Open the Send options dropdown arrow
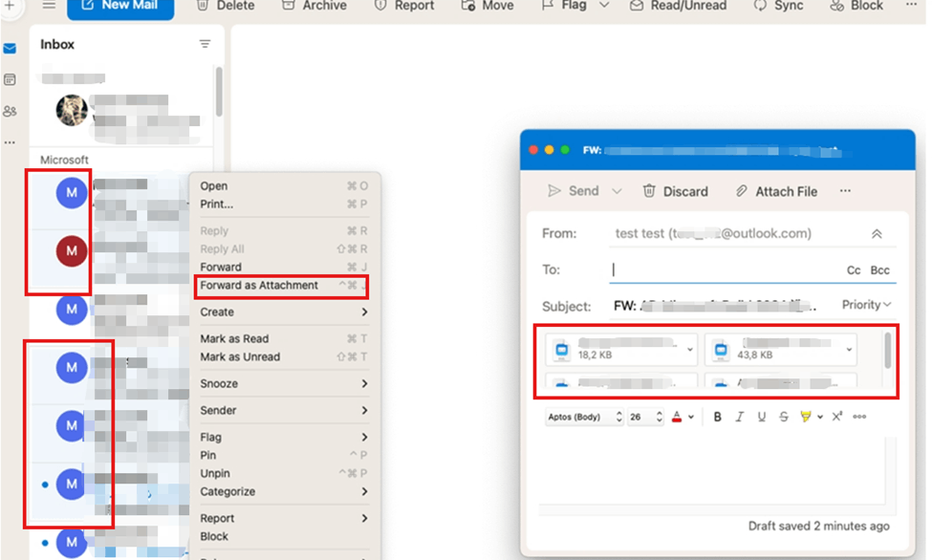The image size is (932, 560). pyautogui.click(x=617, y=191)
